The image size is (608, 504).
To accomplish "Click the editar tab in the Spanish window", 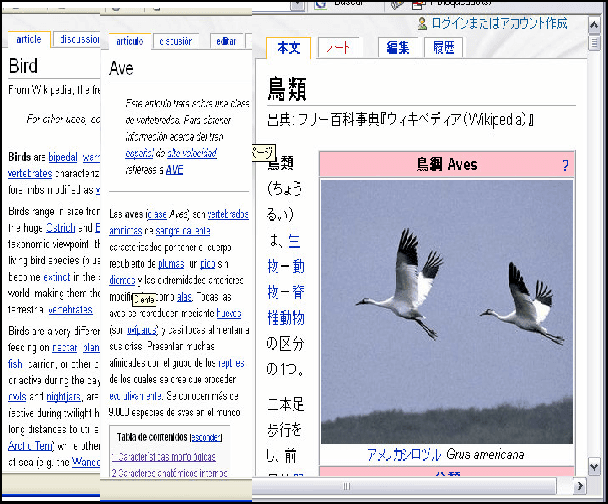I will 226,41.
